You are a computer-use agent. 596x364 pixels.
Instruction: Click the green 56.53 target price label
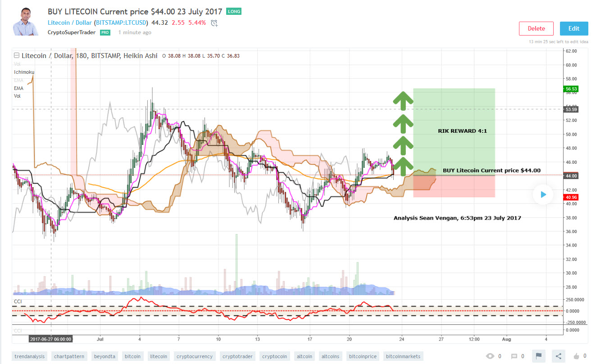(571, 89)
